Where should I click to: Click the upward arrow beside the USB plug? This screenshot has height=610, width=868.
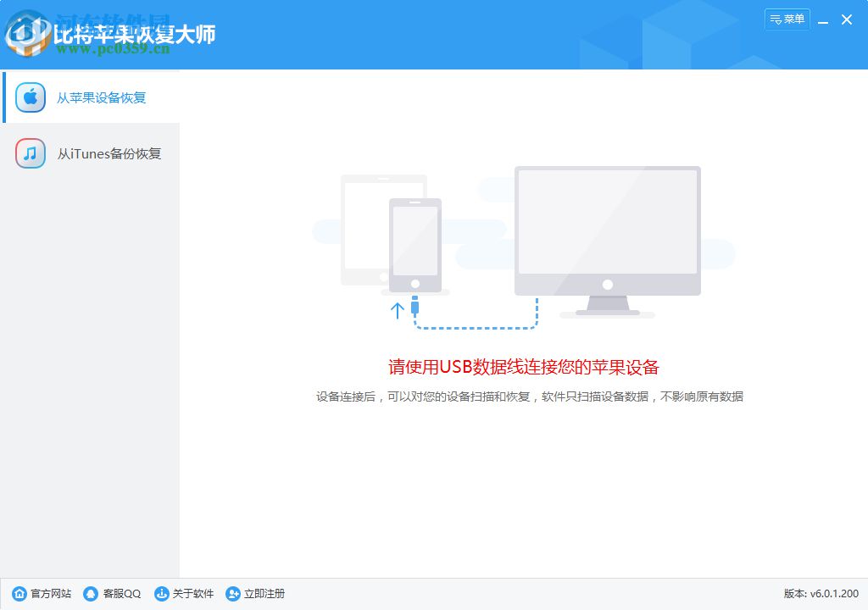coord(397,310)
